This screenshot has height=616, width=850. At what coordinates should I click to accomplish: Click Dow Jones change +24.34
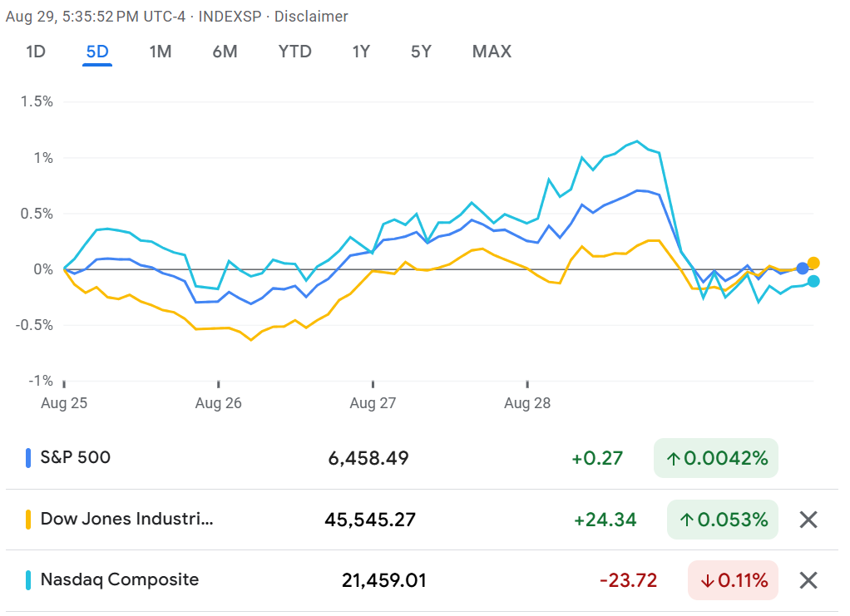[605, 520]
